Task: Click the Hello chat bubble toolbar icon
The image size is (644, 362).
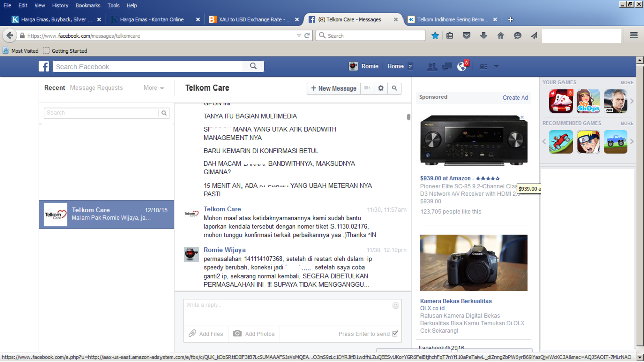Action: point(517,36)
